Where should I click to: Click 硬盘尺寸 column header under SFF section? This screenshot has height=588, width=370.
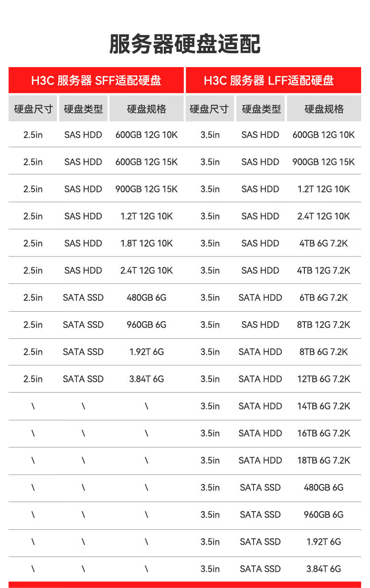[33, 109]
